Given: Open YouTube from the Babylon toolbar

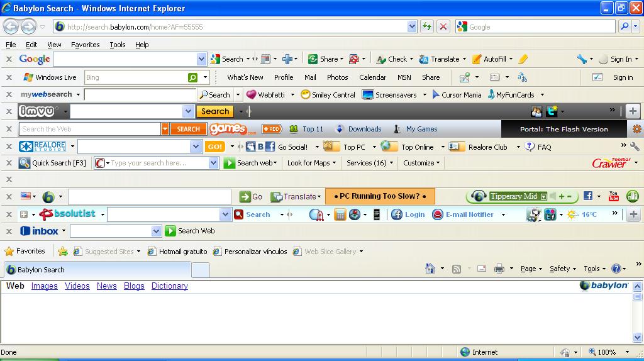Looking at the screenshot, I should point(614,196).
